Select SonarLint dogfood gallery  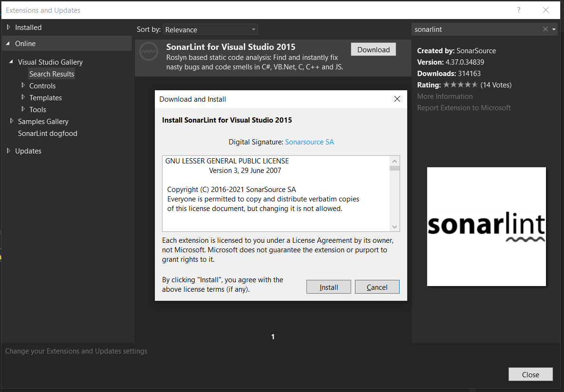click(48, 134)
